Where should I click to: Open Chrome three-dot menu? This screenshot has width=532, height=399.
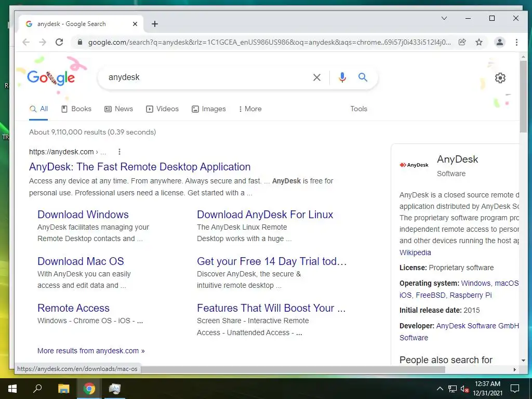pos(516,42)
